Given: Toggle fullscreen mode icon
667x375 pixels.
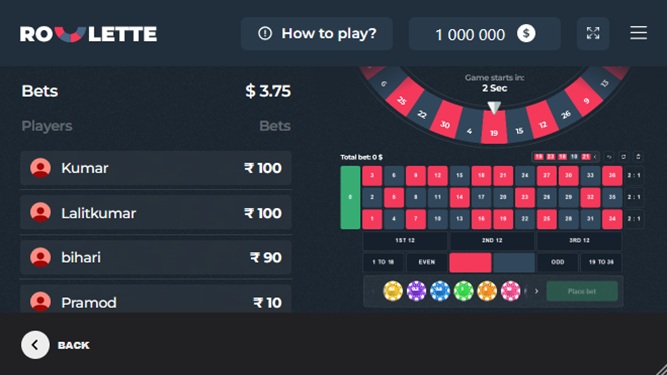Looking at the screenshot, I should (593, 33).
